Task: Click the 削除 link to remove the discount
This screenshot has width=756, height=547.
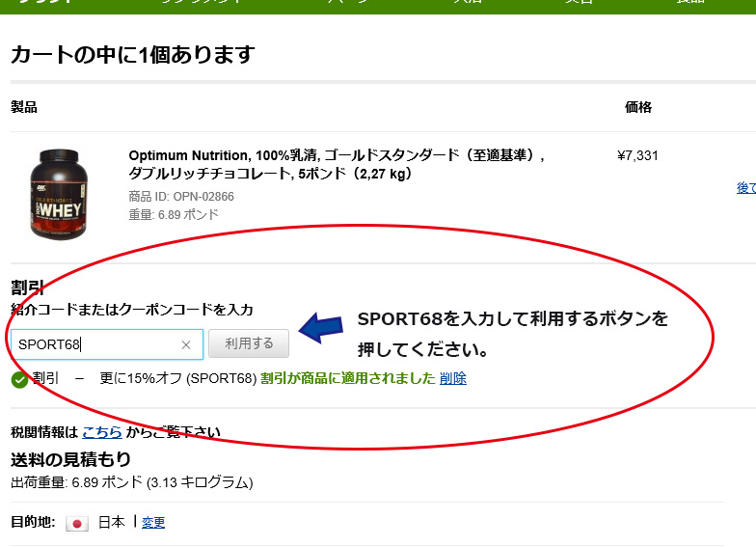Action: (453, 378)
